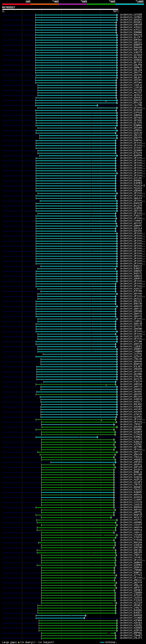146x644 pixels.
Task: Click the 587 query end position
Action: pyautogui.click(x=115, y=11)
